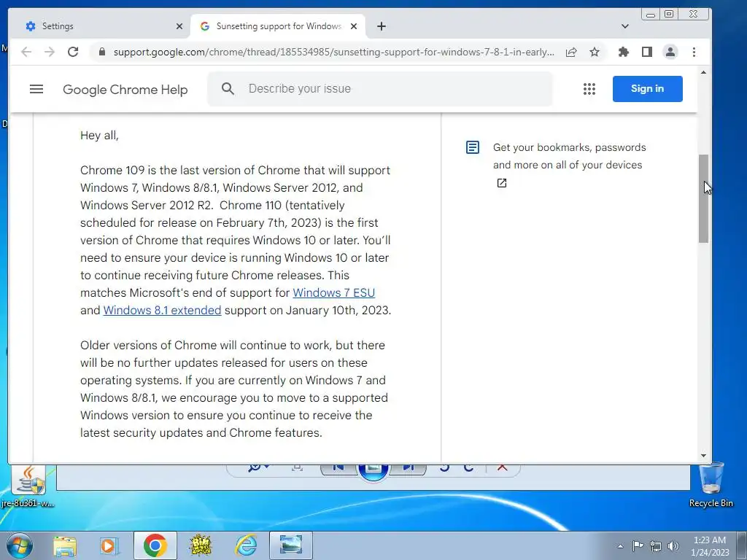Open the Windows Start menu
Screen dimensions: 747x560
click(x=19, y=545)
